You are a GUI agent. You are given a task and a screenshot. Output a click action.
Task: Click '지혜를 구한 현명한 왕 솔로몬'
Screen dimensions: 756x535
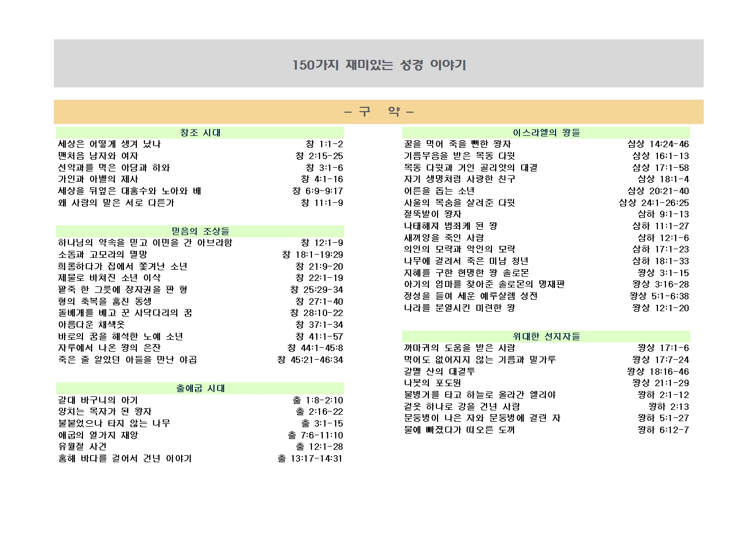466,273
